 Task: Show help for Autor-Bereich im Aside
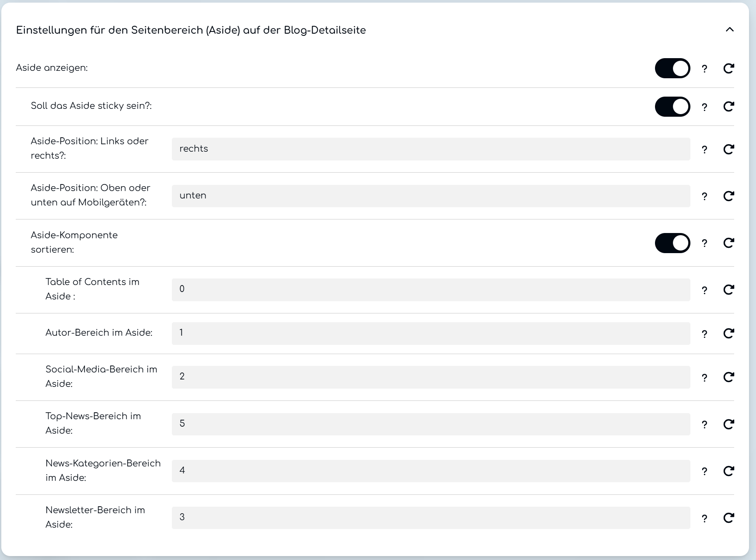point(704,334)
